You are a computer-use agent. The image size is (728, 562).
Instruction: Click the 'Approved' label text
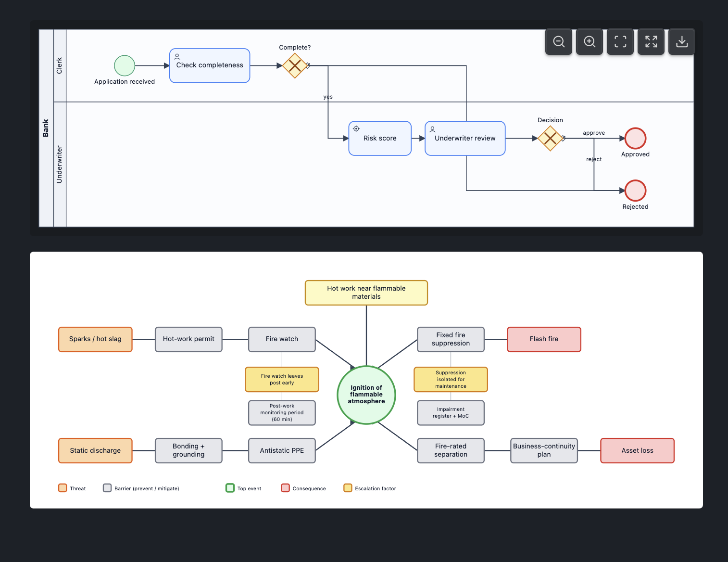point(635,154)
